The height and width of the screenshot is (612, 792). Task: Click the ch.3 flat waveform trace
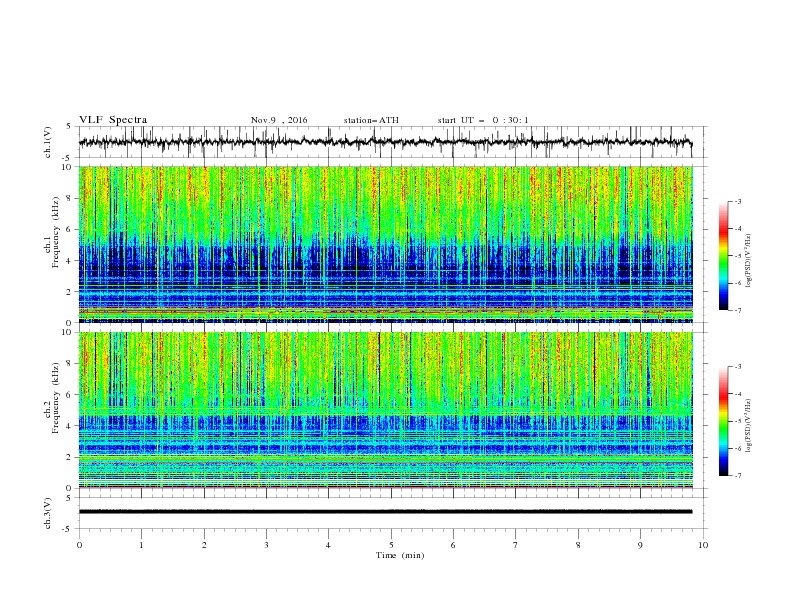(385, 512)
